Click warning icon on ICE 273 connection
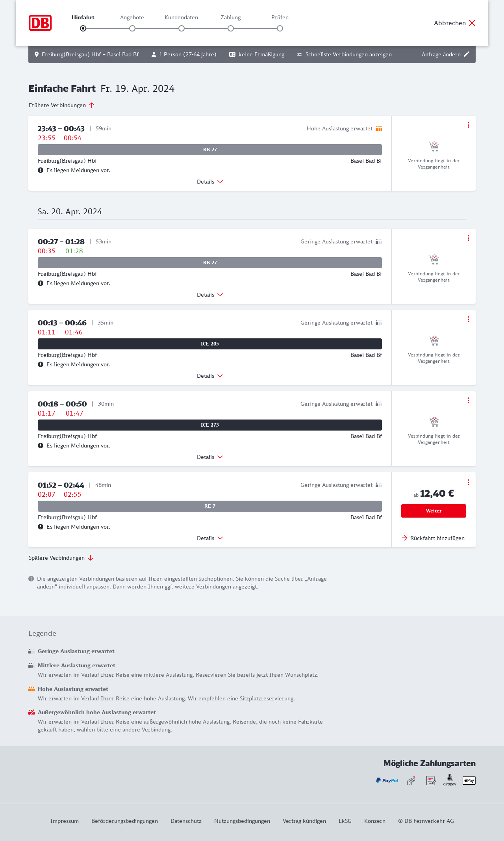This screenshot has width=504, height=841. 41,446
